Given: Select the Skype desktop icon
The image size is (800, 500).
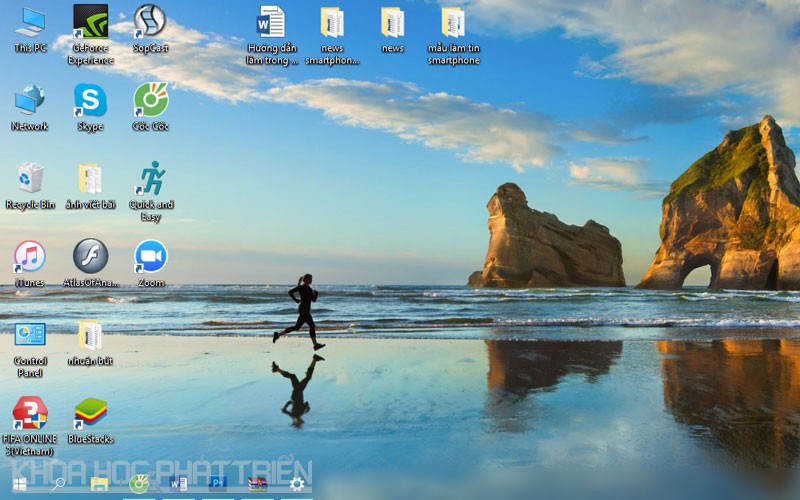Looking at the screenshot, I should [90, 100].
